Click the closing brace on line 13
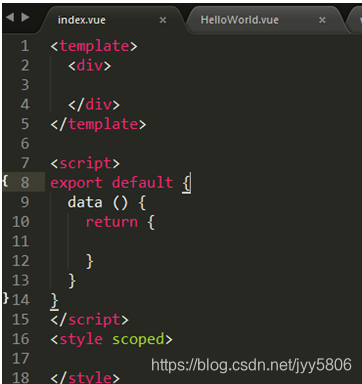 click(72, 281)
